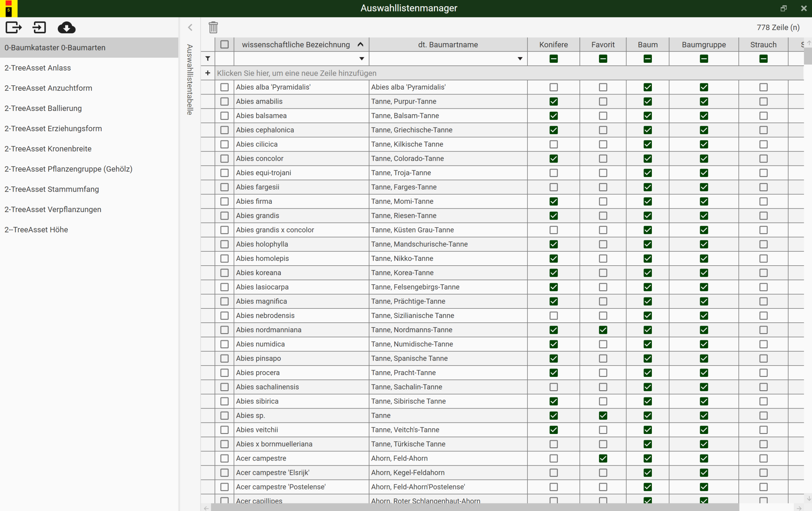Screen dimensions: 812x511
Task: Toggle the Baum filter tri-state checkbox
Action: tap(647, 59)
